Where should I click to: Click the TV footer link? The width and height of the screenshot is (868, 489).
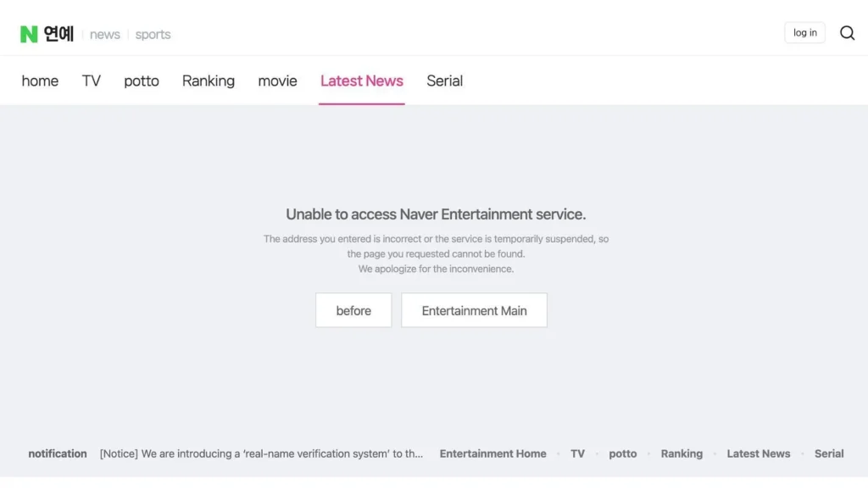pyautogui.click(x=577, y=453)
